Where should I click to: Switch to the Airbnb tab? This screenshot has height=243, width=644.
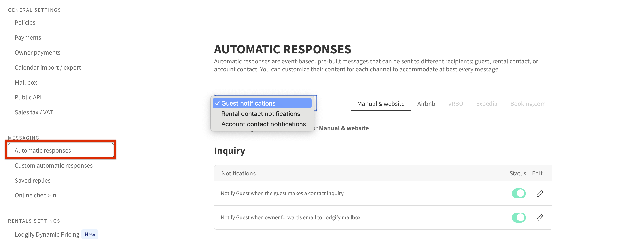[426, 104]
